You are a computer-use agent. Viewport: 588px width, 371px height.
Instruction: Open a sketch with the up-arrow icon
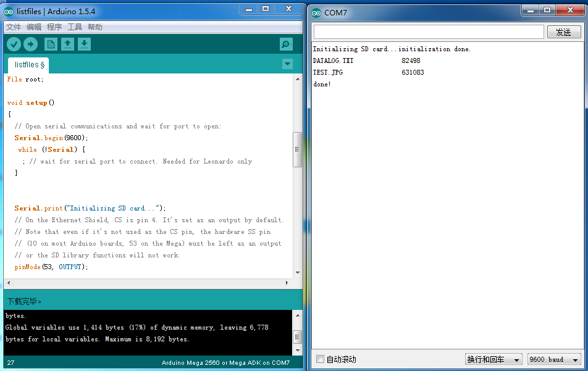[67, 44]
